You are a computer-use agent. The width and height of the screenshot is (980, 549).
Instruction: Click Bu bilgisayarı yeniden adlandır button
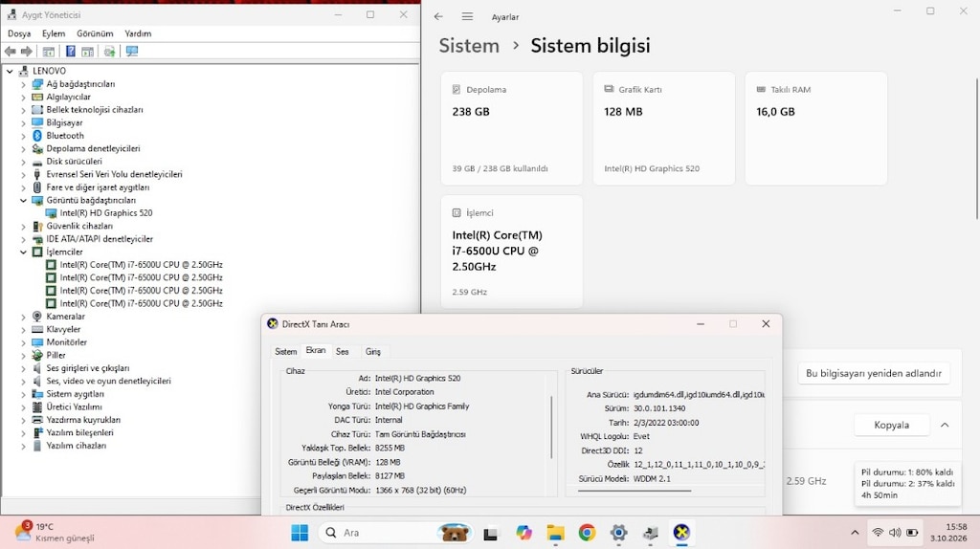[873, 374]
